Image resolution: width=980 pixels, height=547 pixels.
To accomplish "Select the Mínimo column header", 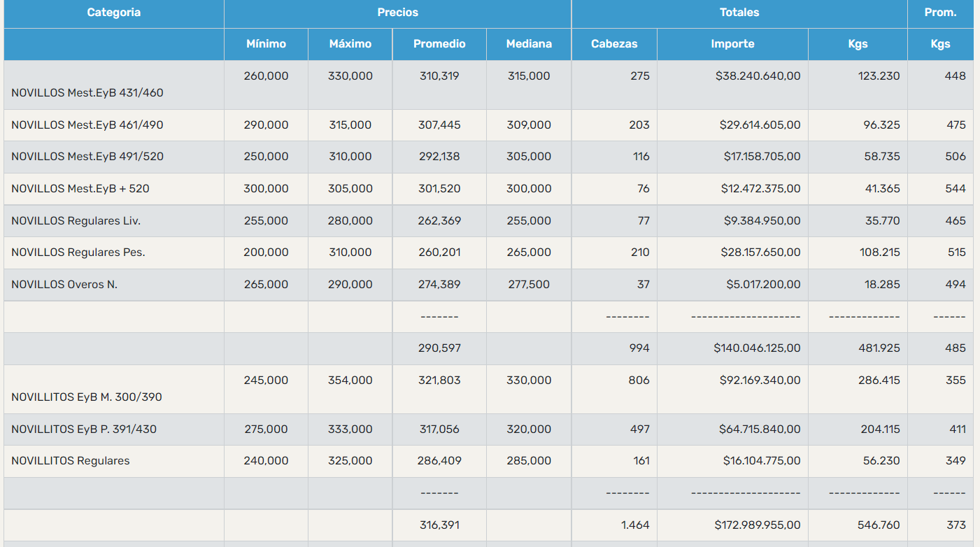I will [266, 44].
